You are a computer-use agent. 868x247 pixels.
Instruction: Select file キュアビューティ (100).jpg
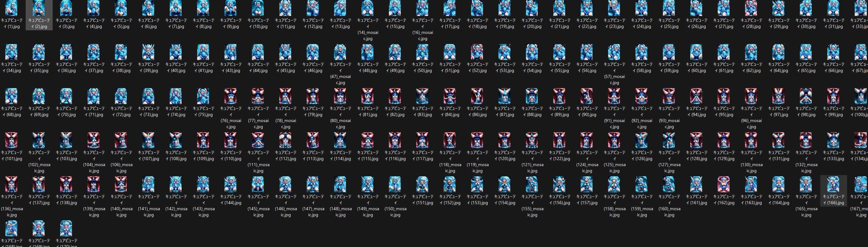860,96
